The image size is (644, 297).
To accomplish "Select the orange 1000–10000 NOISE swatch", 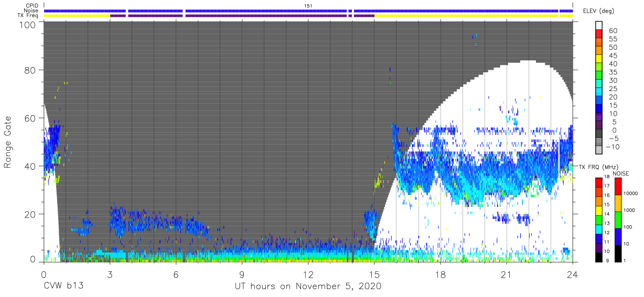I will click(619, 203).
